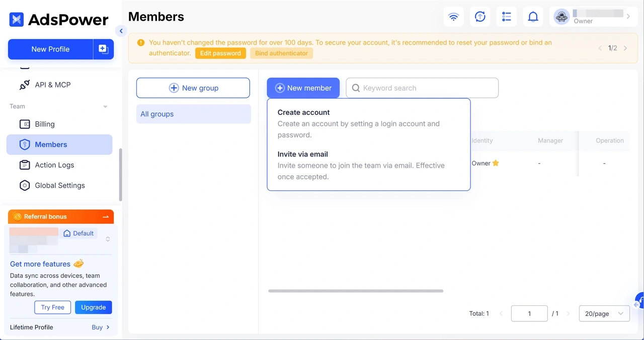Click the Action Logs clipboard icon
Viewport: 644px width, 340px height.
[25, 165]
